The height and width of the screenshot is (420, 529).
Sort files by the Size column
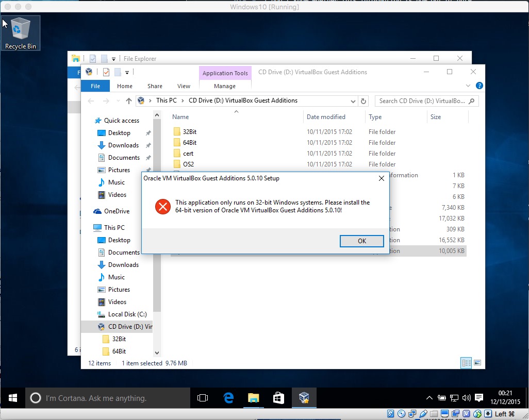pyautogui.click(x=435, y=117)
